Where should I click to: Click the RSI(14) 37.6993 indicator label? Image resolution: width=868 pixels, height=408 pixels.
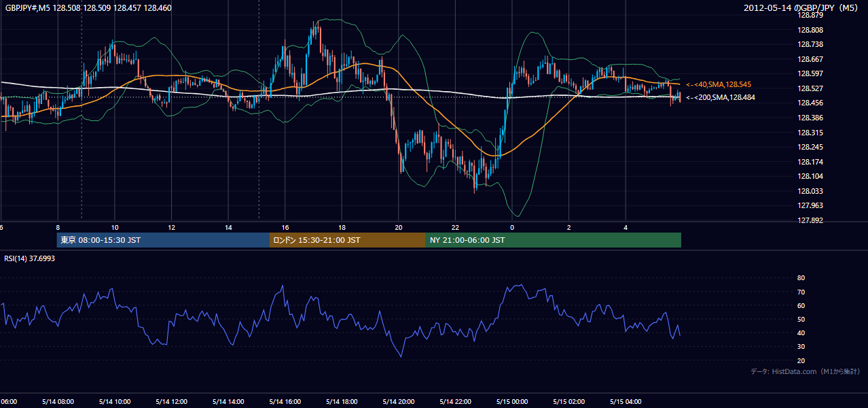30,258
